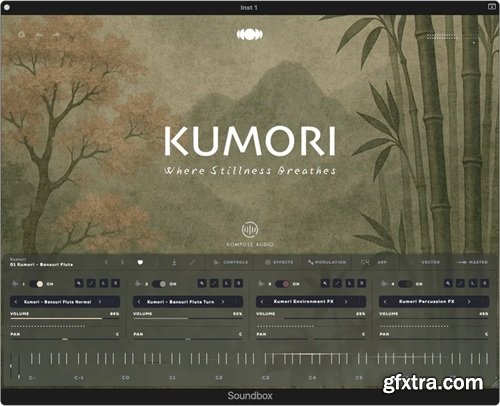Go to previous preset with left chevron
500x406 pixels.
(x=106, y=262)
